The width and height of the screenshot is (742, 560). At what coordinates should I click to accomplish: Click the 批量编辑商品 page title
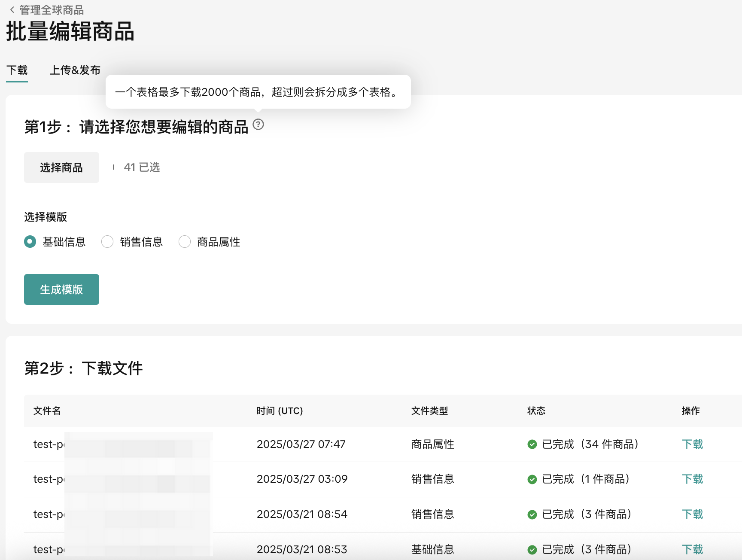[x=70, y=32]
